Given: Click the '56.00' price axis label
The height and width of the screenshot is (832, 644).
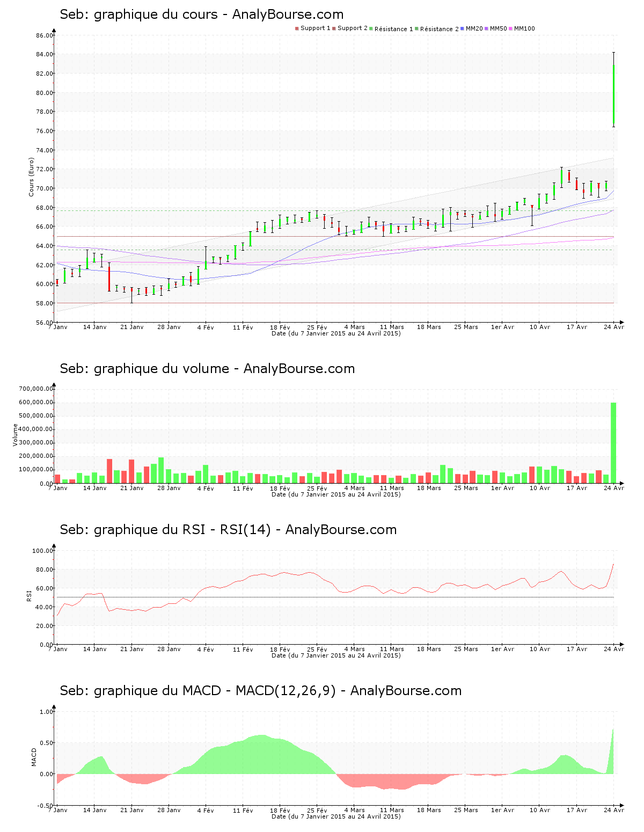Looking at the screenshot, I should click(45, 323).
